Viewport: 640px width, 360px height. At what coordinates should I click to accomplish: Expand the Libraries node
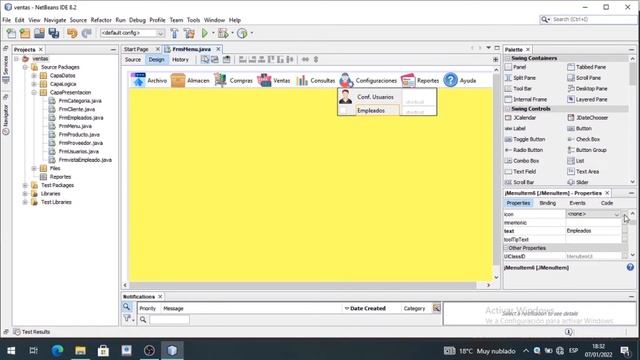[x=25, y=193]
